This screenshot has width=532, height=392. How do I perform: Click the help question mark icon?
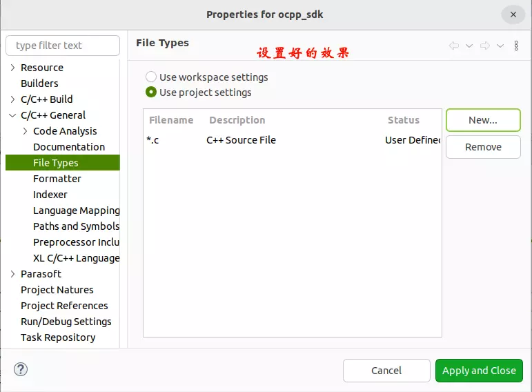[21, 369]
